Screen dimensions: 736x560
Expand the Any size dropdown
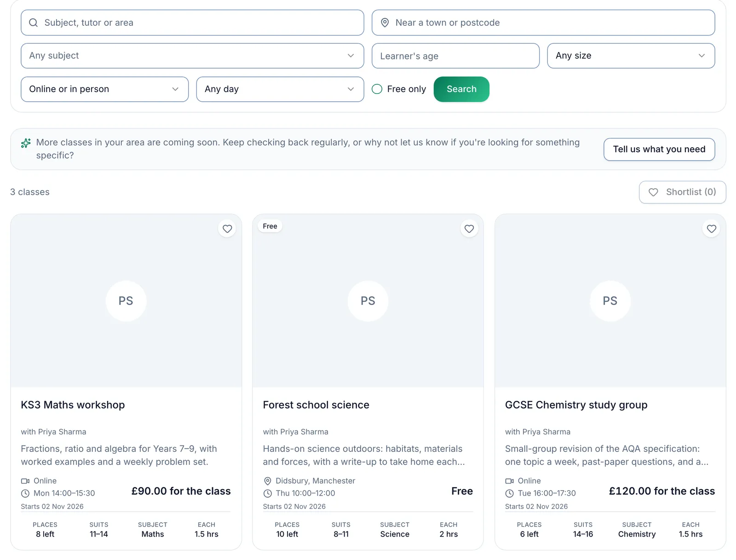point(631,56)
